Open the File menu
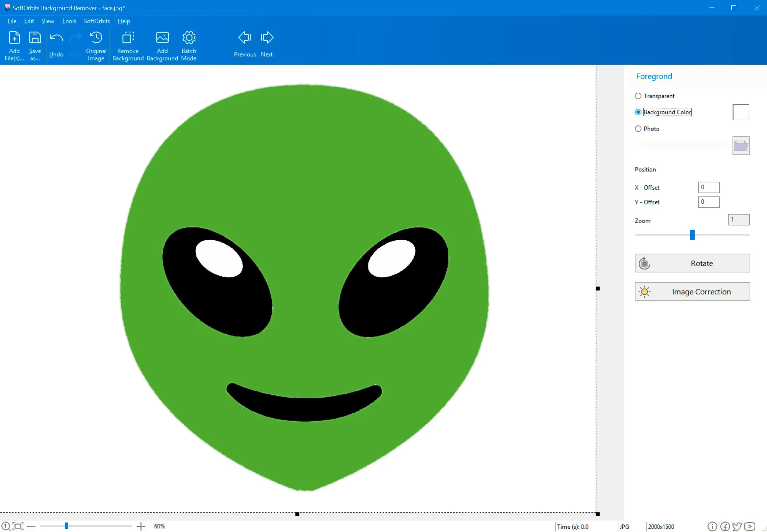The image size is (767, 532). click(x=11, y=21)
